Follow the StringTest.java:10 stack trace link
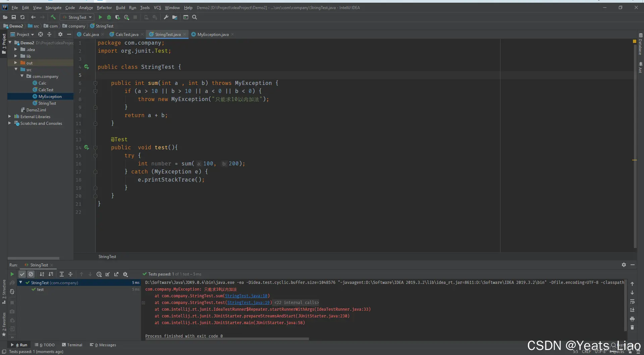The width and height of the screenshot is (644, 355). (x=246, y=296)
